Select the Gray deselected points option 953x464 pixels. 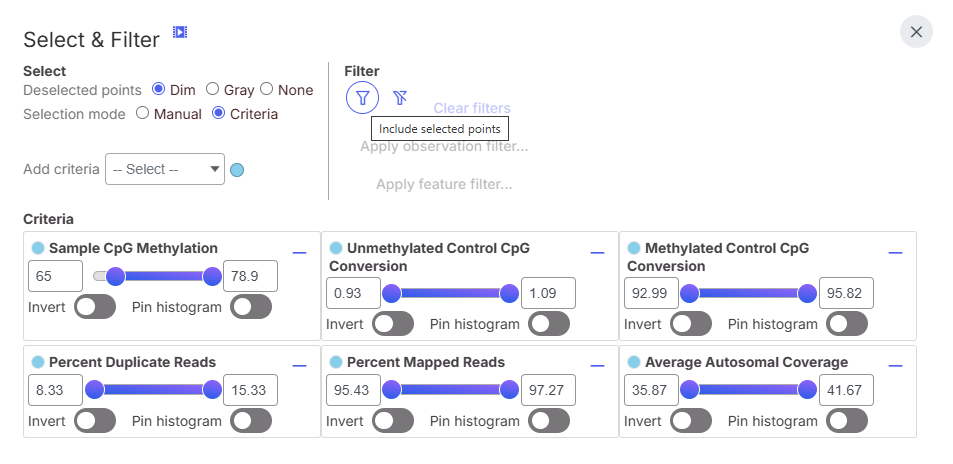[212, 90]
